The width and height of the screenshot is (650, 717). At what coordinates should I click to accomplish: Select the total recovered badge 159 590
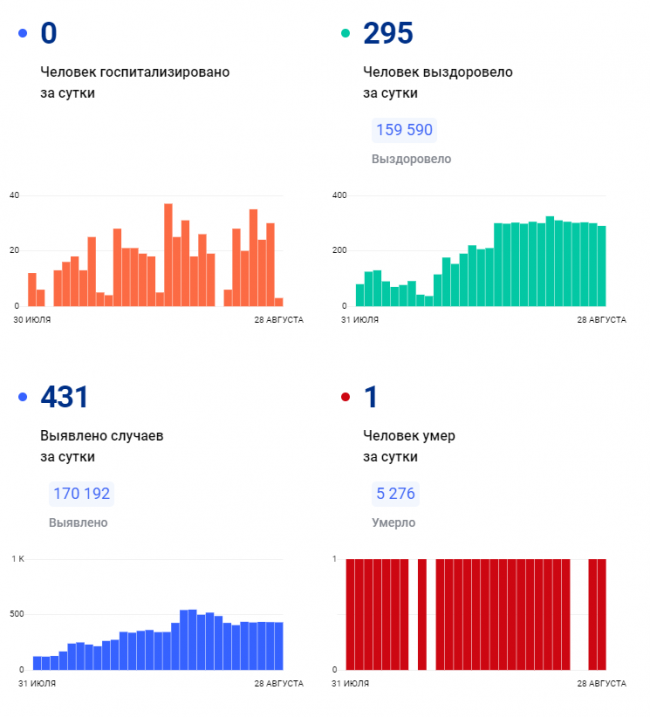click(x=404, y=130)
